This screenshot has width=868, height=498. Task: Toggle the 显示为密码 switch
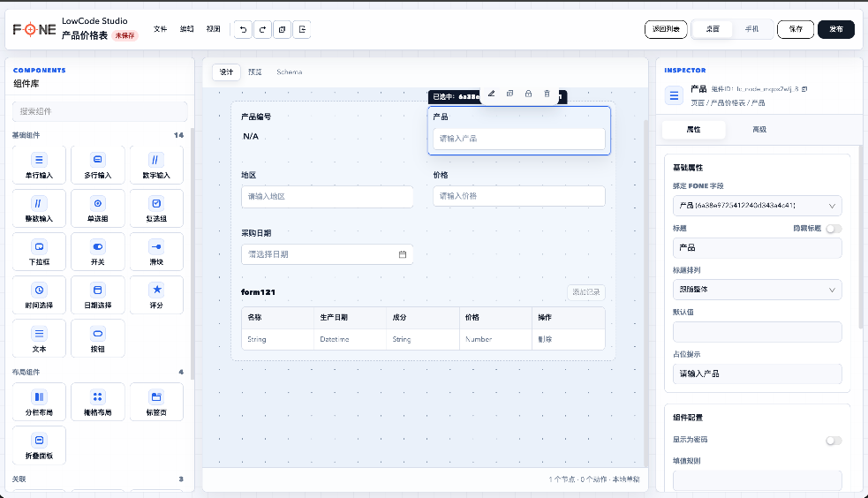[834, 441]
